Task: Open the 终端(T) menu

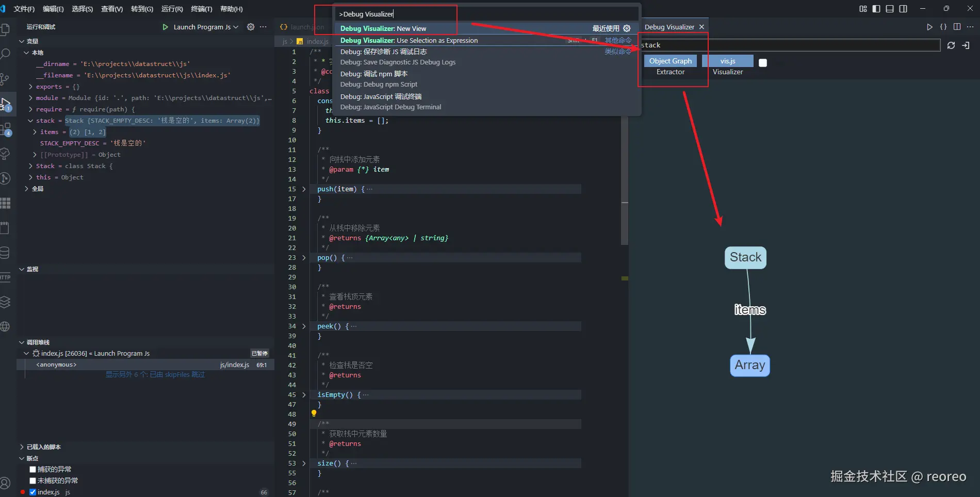Action: click(x=202, y=9)
